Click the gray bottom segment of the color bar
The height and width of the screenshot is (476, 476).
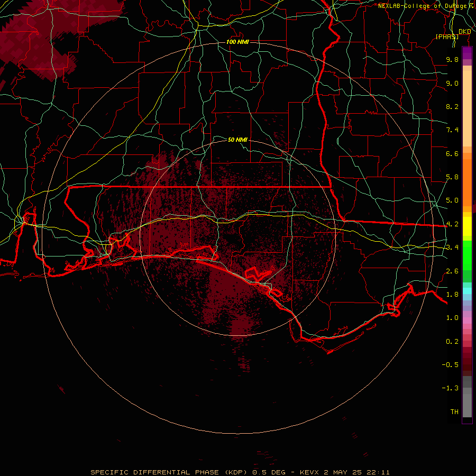click(467, 402)
